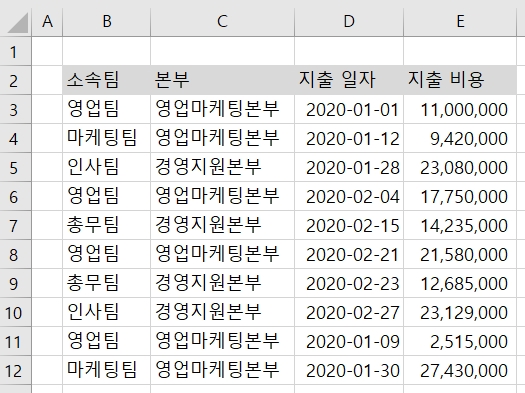Select row 5 header

click(x=15, y=167)
